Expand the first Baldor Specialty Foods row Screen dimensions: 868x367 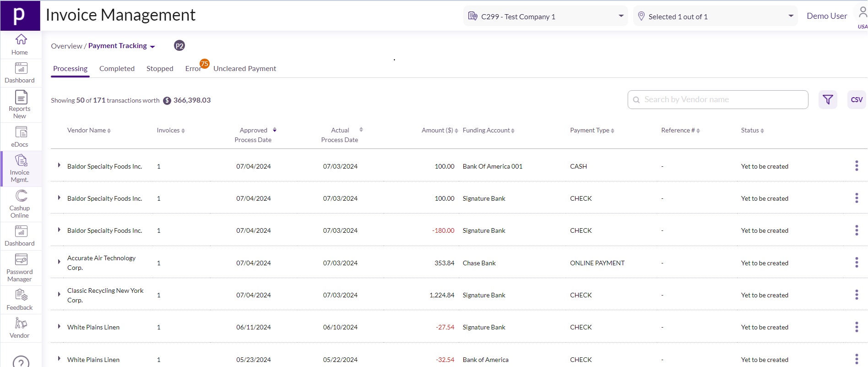click(x=59, y=165)
